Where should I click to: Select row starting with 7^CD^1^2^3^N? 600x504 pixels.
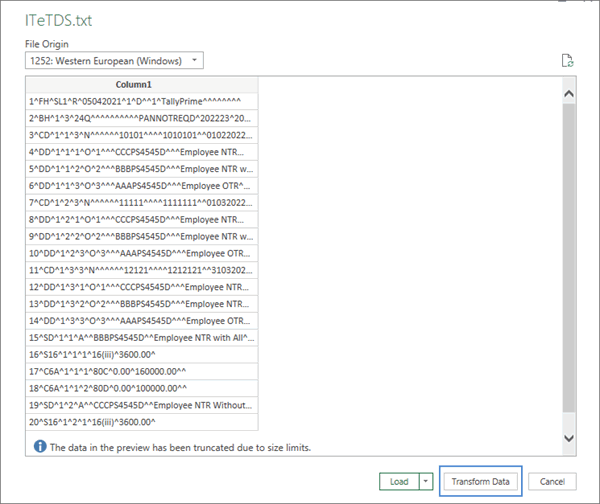(x=142, y=202)
